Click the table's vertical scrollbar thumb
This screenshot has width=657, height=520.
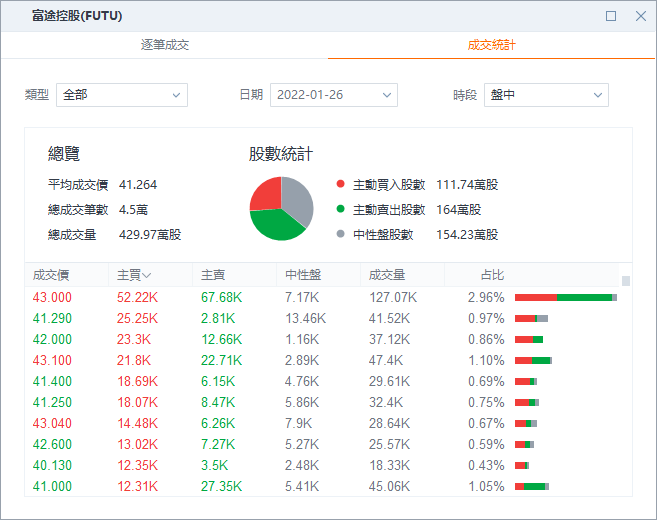(626, 281)
